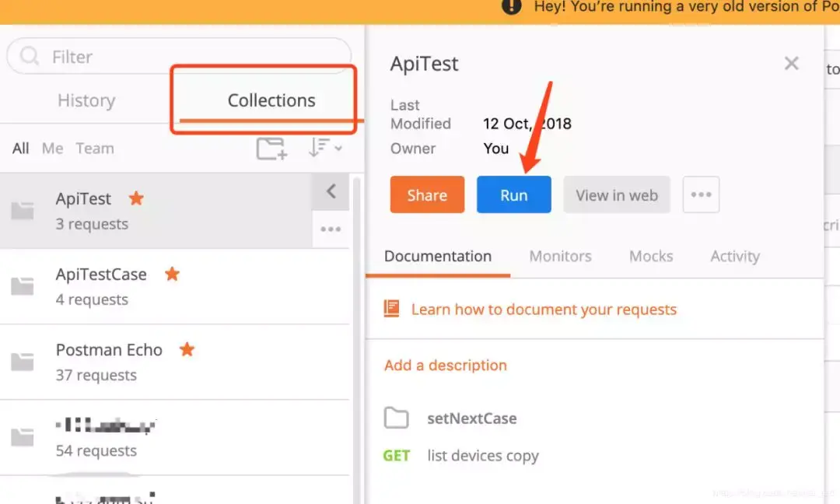Click Add a description link
The height and width of the screenshot is (504, 840).
445,366
